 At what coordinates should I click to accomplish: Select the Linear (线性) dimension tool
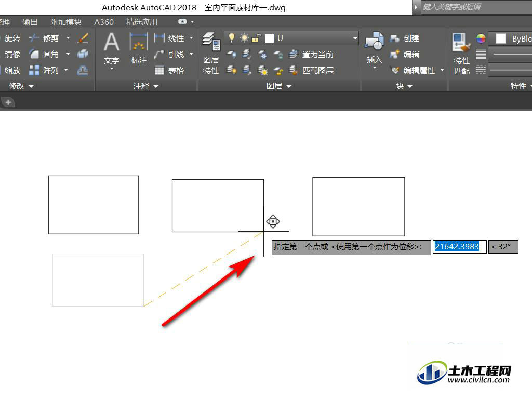click(x=169, y=38)
